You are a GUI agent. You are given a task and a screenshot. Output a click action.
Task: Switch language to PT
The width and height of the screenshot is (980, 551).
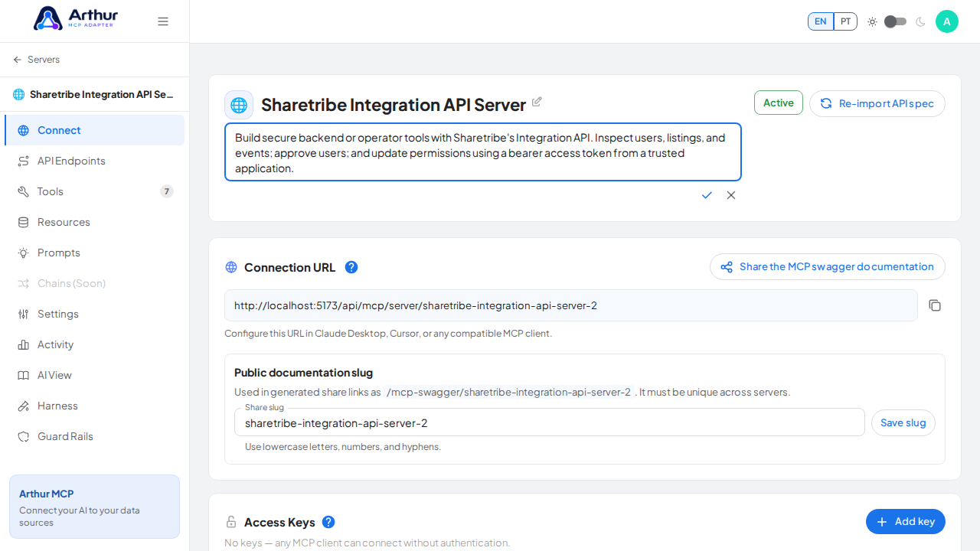(845, 21)
